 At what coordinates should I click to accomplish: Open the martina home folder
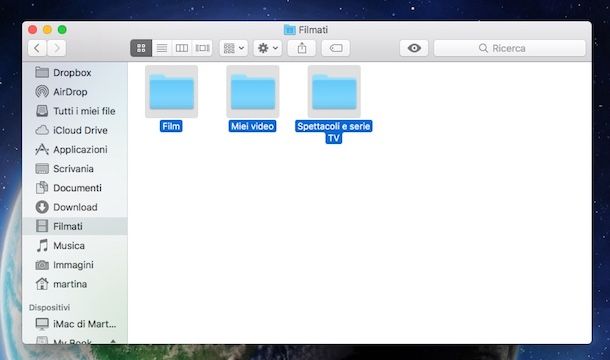point(75,284)
